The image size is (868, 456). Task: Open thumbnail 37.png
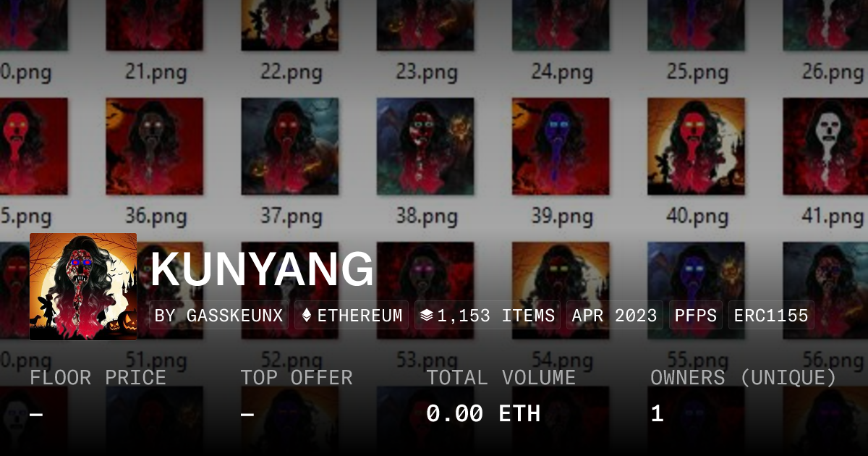click(x=290, y=146)
